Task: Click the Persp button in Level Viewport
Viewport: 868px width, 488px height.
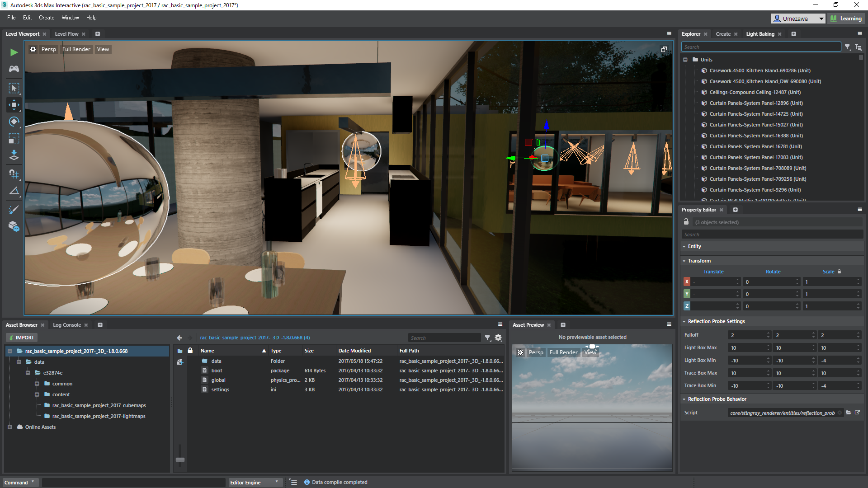Action: pyautogui.click(x=49, y=49)
